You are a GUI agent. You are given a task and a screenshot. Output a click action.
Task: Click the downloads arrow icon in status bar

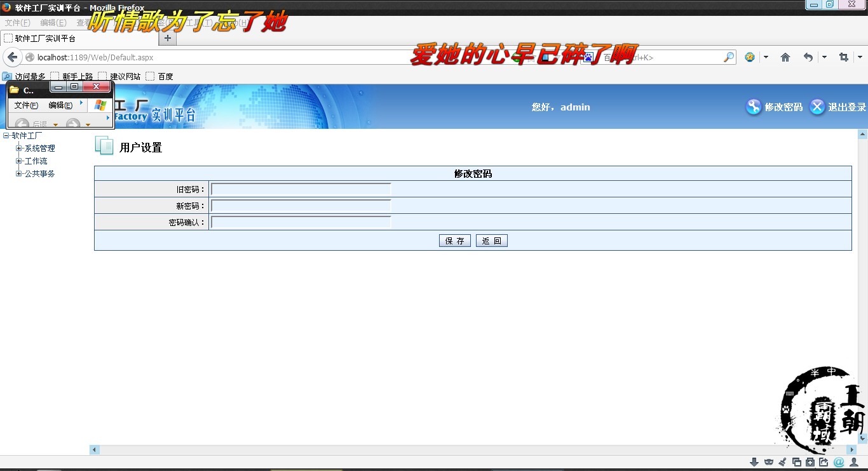click(x=754, y=462)
